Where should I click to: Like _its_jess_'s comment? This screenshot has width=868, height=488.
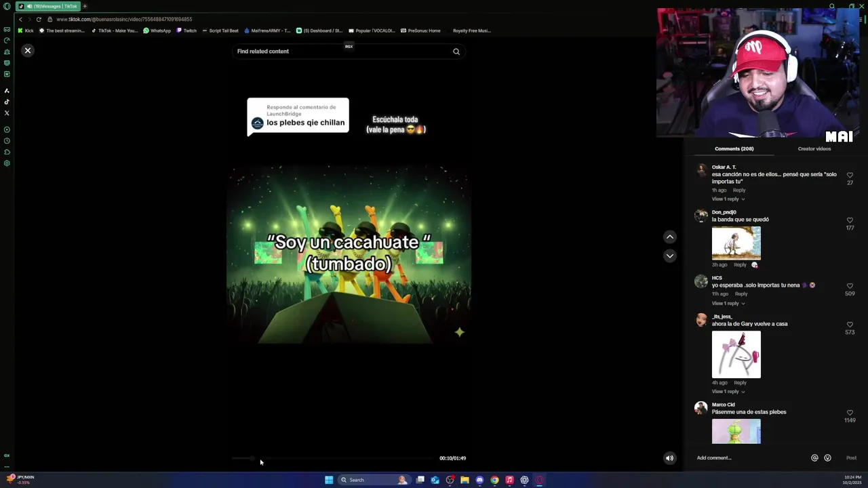point(850,325)
